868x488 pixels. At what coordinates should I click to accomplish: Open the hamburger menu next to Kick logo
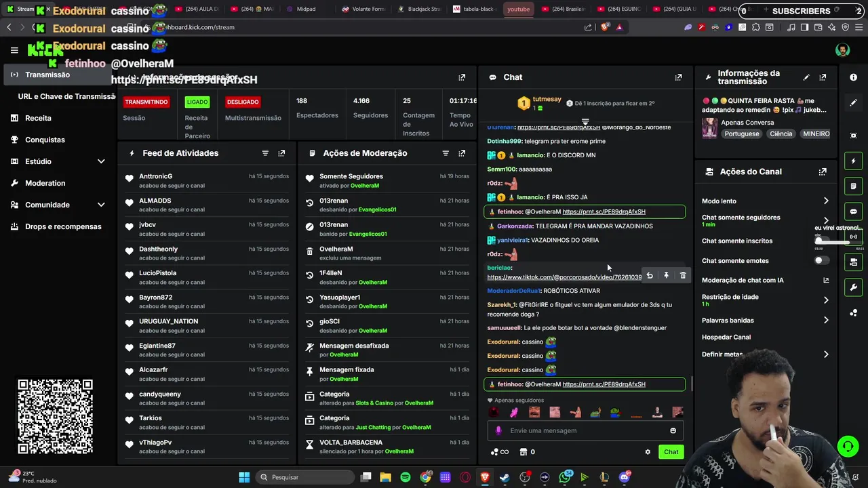(14, 50)
